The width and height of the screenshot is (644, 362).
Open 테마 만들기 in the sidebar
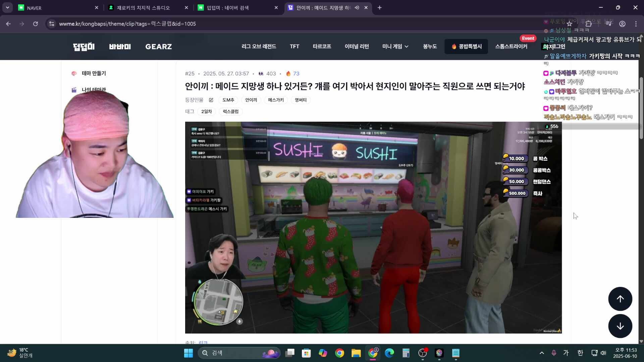[94, 73]
